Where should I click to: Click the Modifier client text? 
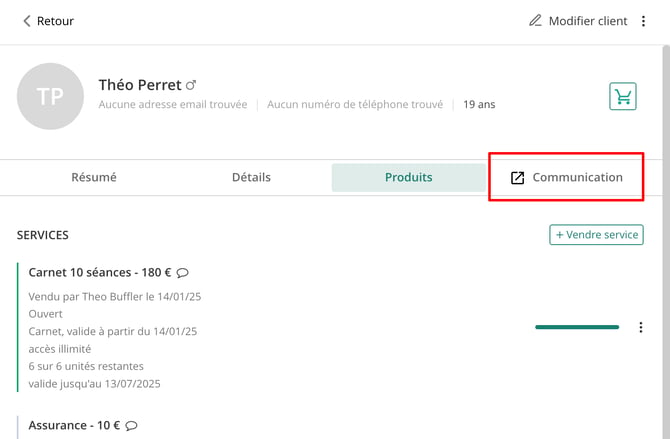tap(588, 21)
